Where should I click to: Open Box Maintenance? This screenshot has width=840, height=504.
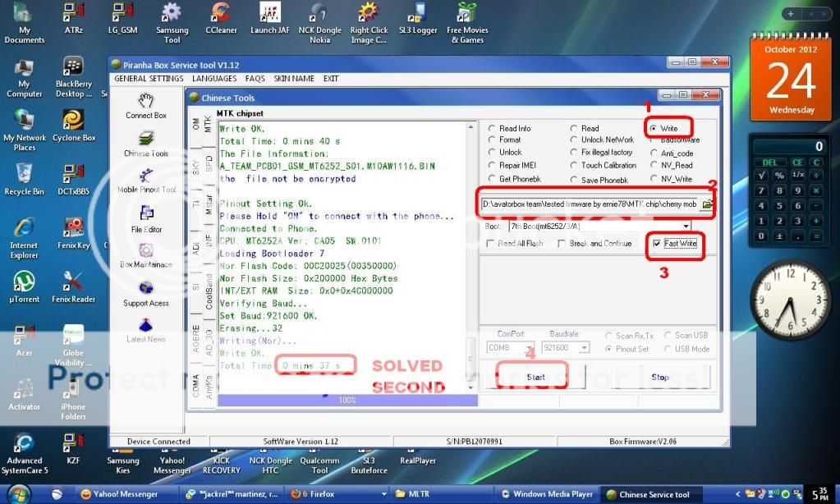coord(146,255)
